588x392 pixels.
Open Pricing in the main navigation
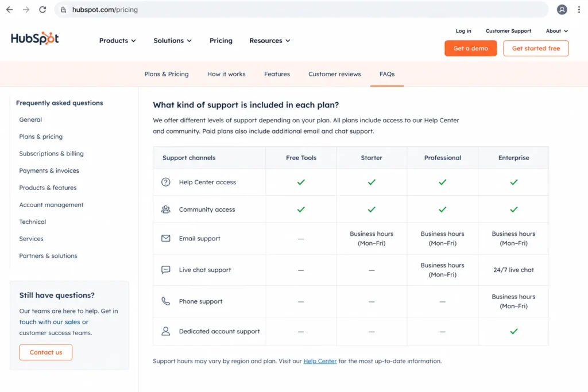click(x=221, y=41)
